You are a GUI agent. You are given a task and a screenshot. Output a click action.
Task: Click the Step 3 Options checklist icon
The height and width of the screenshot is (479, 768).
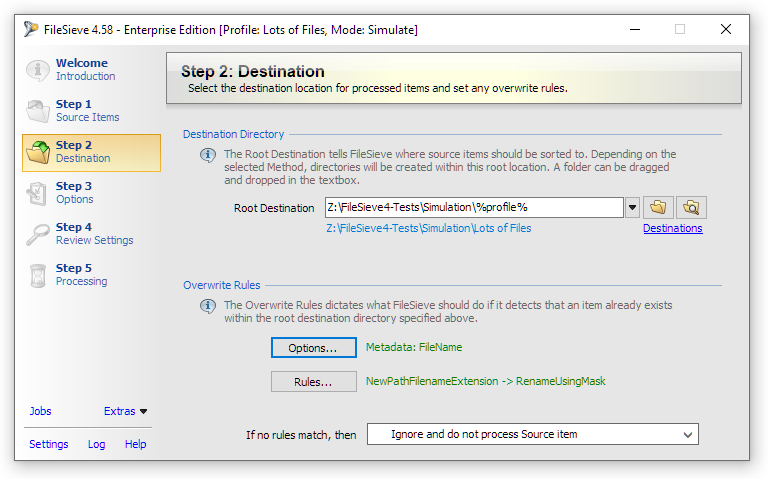(38, 193)
